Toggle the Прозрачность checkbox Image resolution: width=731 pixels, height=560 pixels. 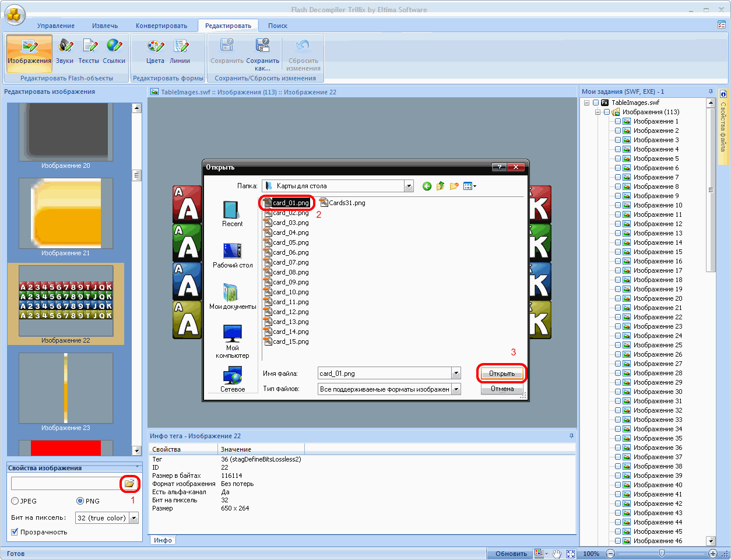[15, 532]
